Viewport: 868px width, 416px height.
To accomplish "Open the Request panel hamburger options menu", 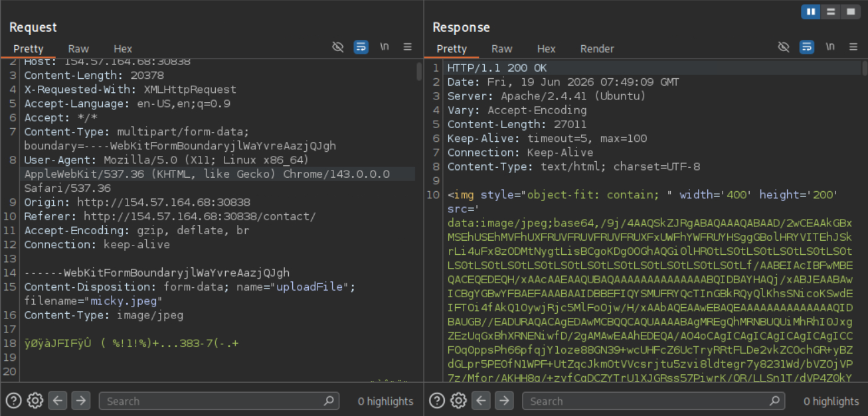I will click(x=408, y=47).
